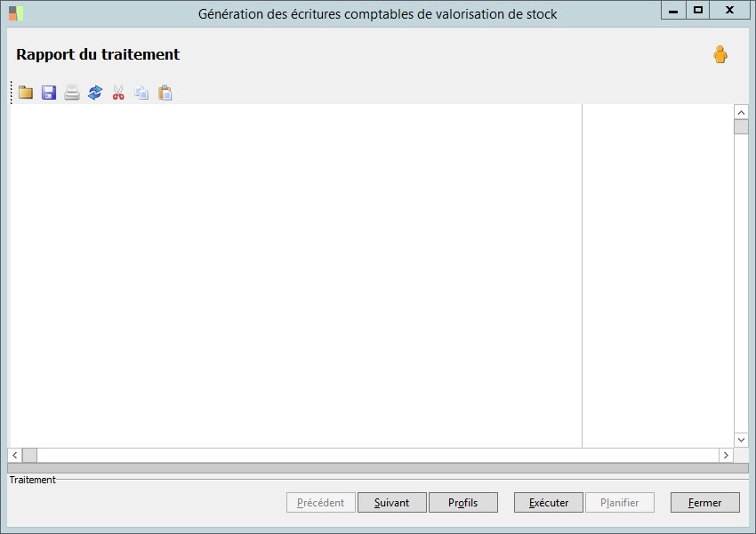Go to next step with Suivant
The width and height of the screenshot is (756, 534).
pyautogui.click(x=392, y=503)
